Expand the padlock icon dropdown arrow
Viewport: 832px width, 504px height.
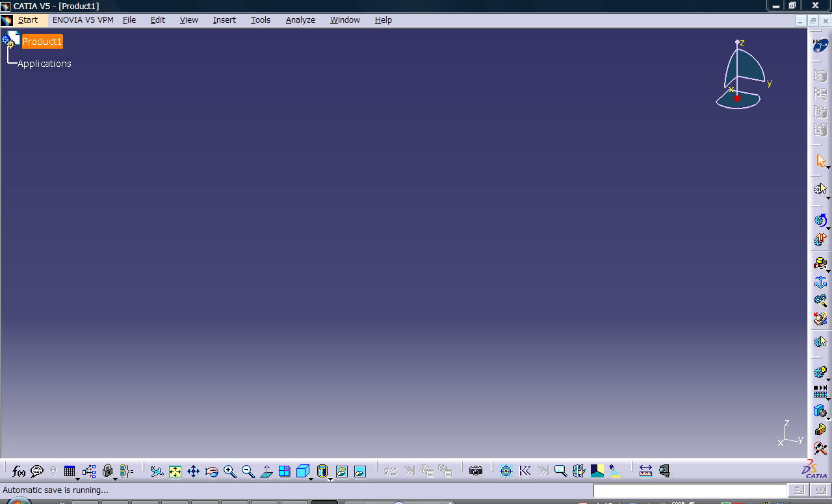(115, 479)
